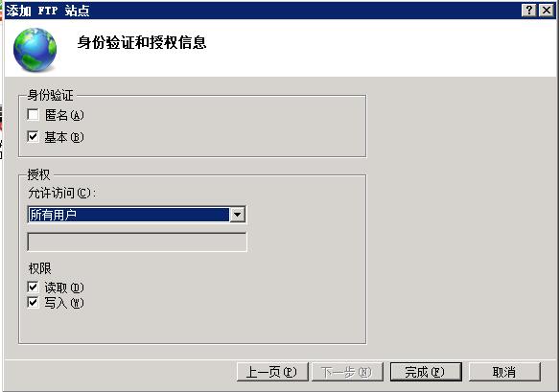Click the 读取(D) label text
Image resolution: width=560 pixels, height=392 pixels.
(64, 288)
